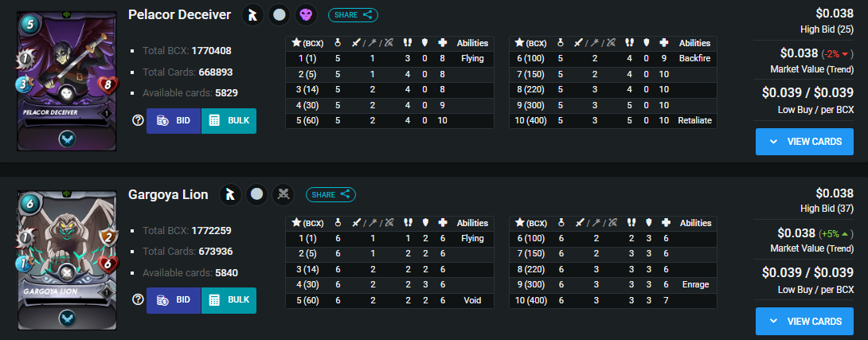Click the runner icon next to Pelacor Deceiver
Image resolution: width=868 pixels, height=340 pixels.
click(x=252, y=15)
